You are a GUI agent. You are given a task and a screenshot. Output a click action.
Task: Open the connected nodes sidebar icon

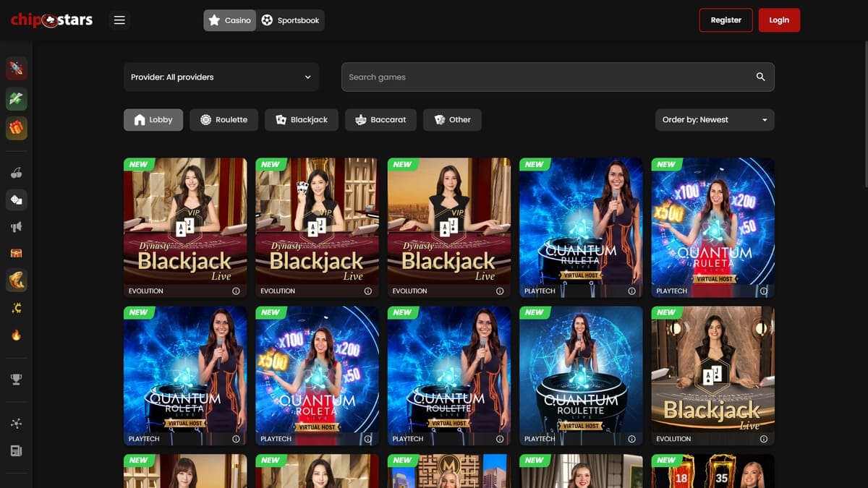tap(16, 424)
